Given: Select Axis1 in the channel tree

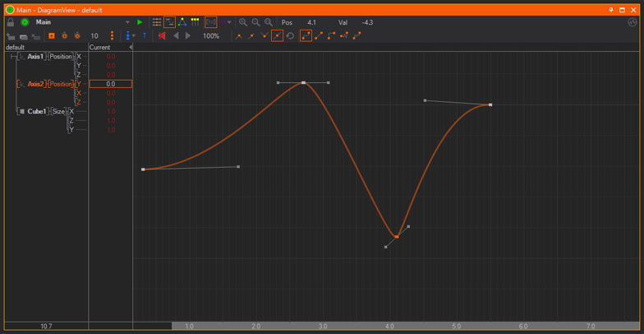Looking at the screenshot, I should (35, 57).
